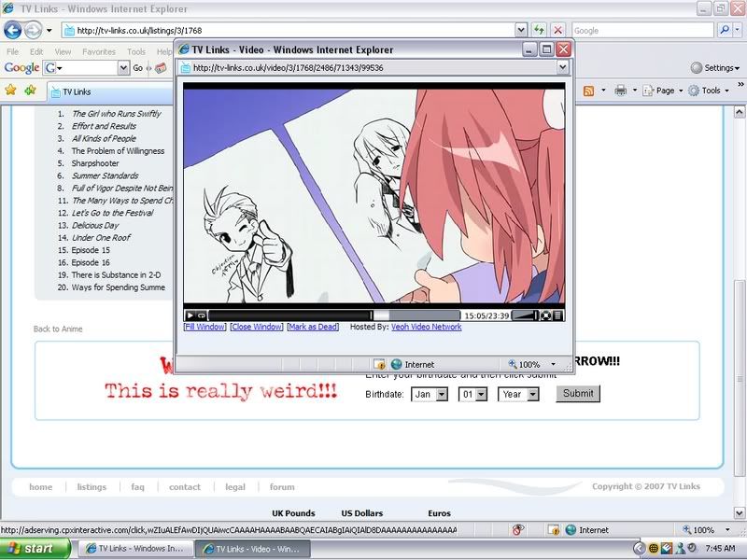The image size is (747, 560).
Task: Add page to Favorites with the plus star
Action: pyautogui.click(x=30, y=90)
